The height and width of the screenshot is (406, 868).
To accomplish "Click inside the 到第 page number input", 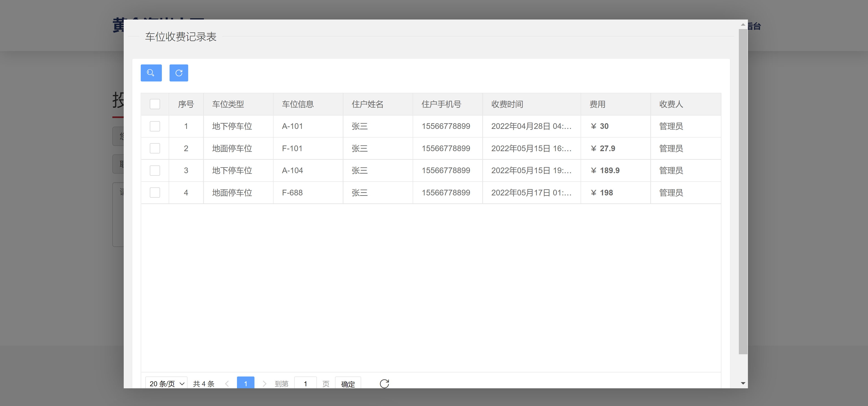I will point(305,384).
